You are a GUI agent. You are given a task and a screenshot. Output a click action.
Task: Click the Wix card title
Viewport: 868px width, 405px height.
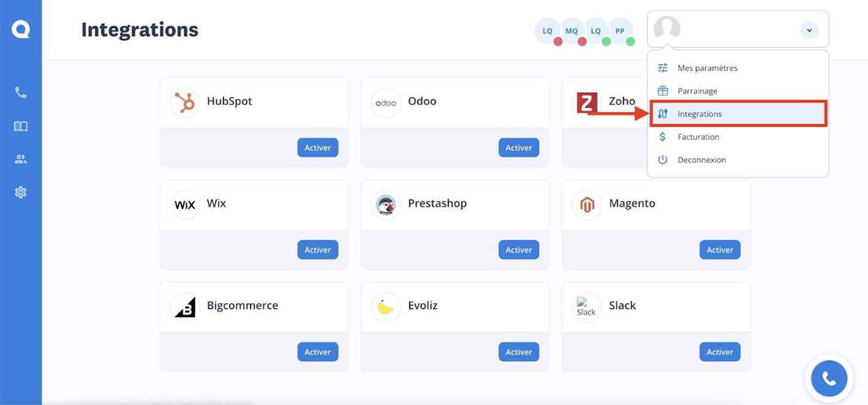[216, 203]
